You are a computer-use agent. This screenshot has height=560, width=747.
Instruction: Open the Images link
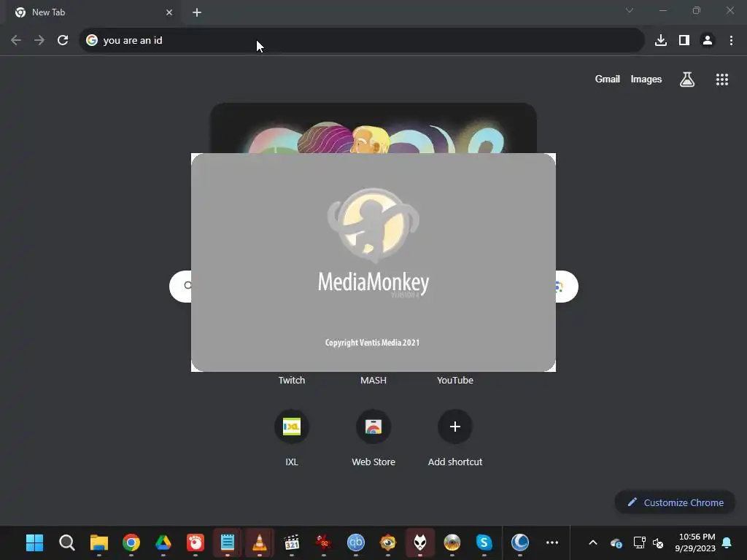pyautogui.click(x=646, y=79)
